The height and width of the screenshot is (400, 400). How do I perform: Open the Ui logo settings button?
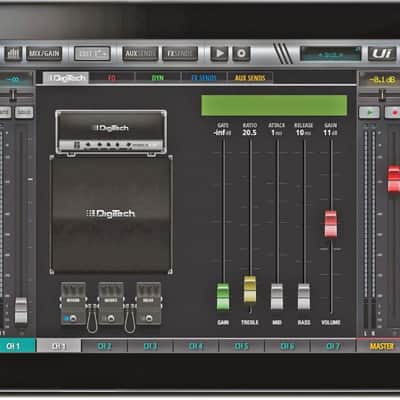click(x=382, y=54)
